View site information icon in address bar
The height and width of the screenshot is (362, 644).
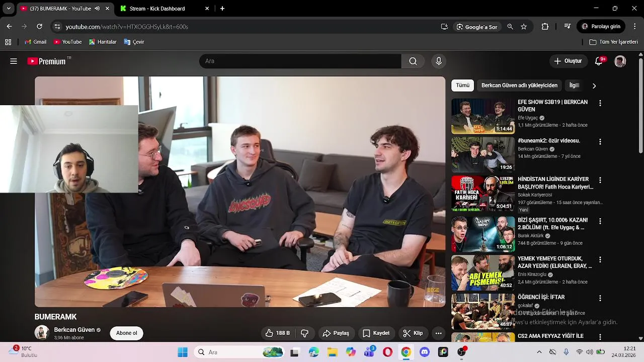tap(57, 27)
